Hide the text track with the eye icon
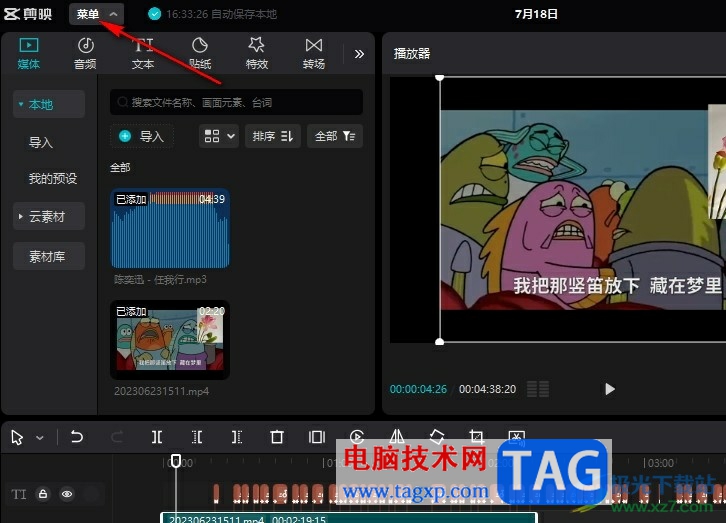The height and width of the screenshot is (523, 726). pos(67,494)
